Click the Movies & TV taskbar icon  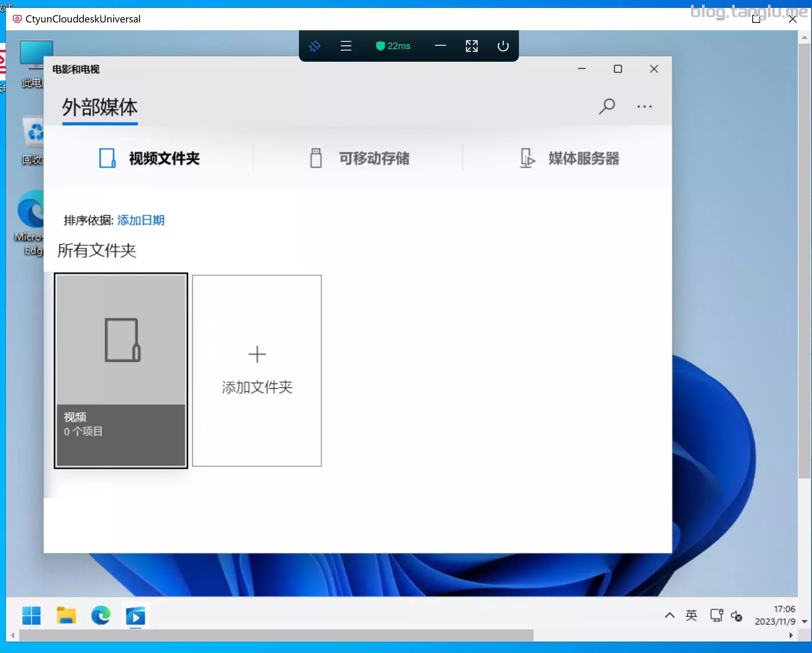click(135, 615)
